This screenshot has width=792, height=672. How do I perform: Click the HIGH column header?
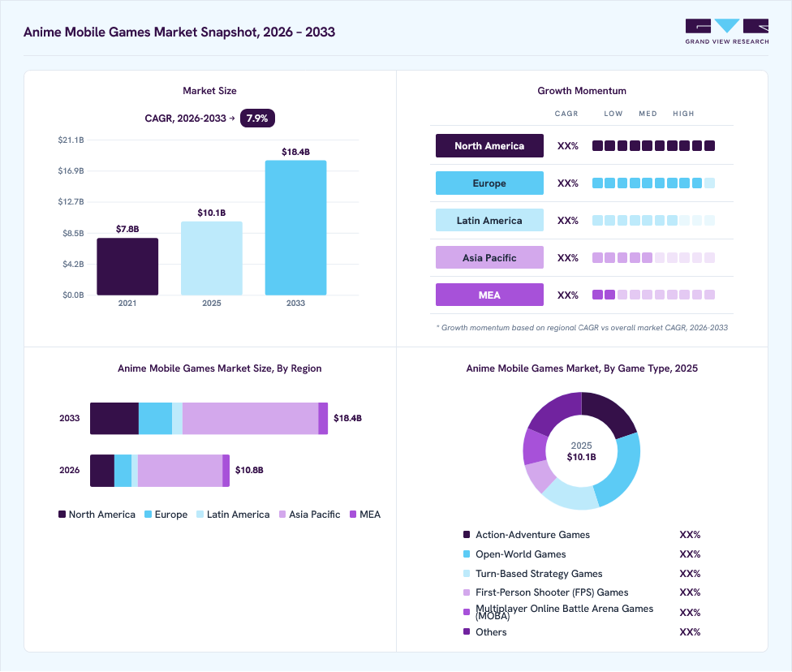[x=683, y=114]
